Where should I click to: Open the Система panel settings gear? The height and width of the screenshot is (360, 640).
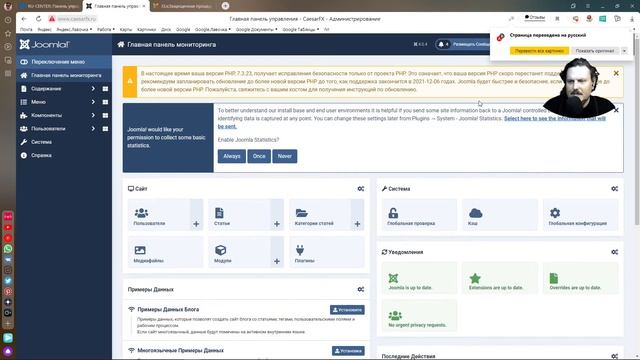[x=614, y=189]
